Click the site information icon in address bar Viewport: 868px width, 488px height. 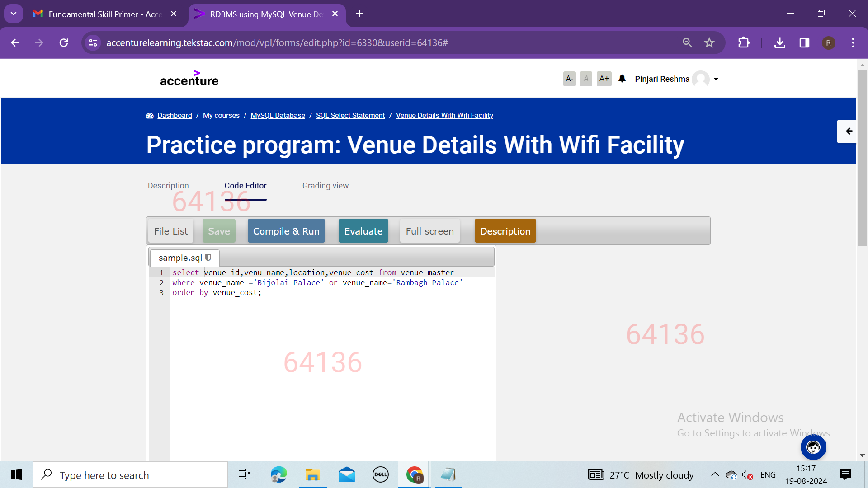click(x=93, y=42)
